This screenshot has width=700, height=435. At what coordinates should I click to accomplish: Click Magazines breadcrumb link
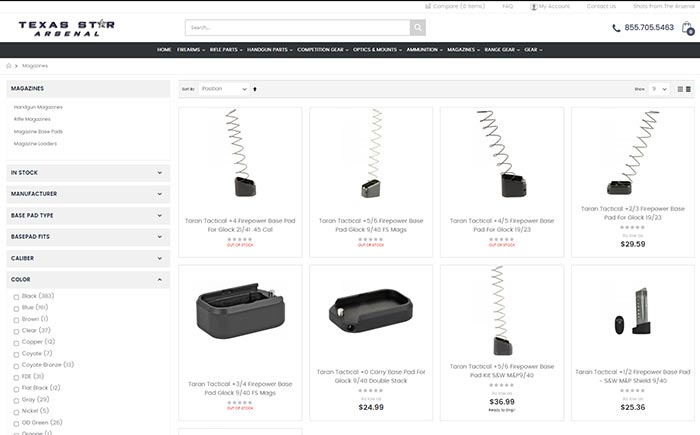[x=35, y=66]
